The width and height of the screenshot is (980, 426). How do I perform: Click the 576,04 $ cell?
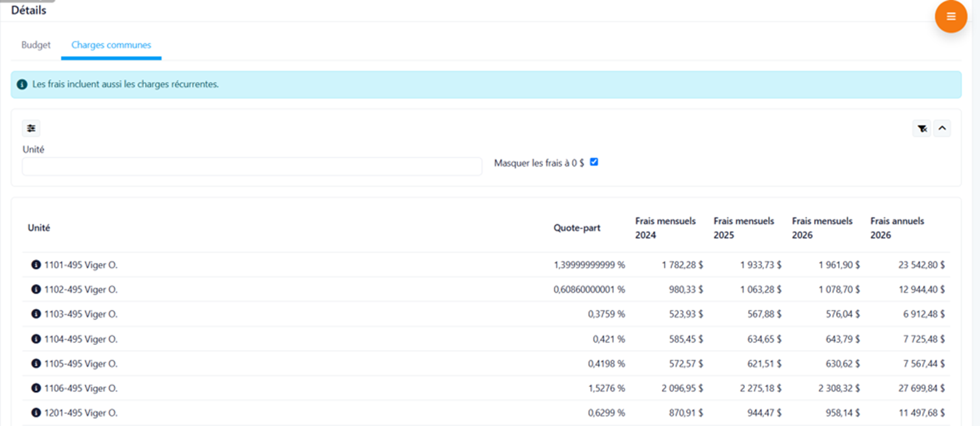click(843, 314)
